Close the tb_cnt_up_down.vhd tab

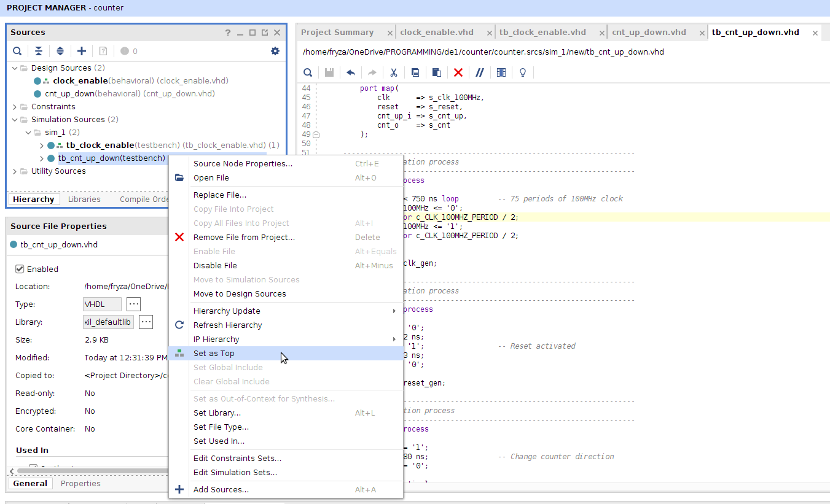coord(815,33)
